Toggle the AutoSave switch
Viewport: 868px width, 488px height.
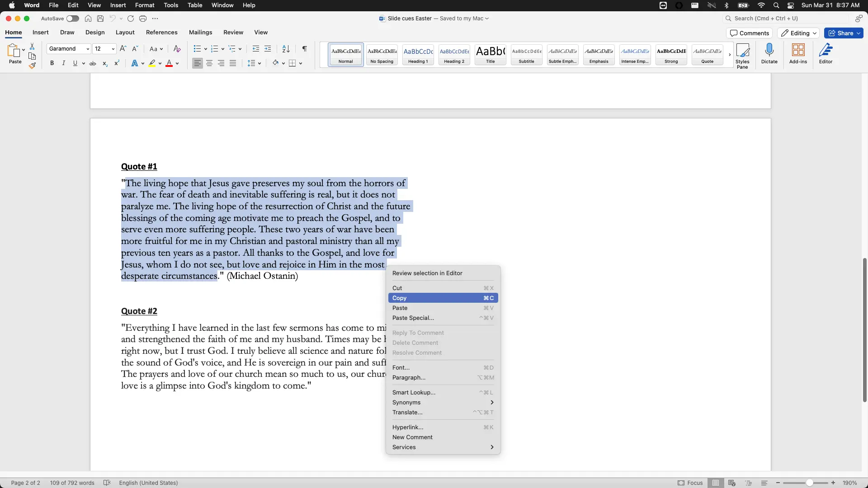[x=72, y=19]
